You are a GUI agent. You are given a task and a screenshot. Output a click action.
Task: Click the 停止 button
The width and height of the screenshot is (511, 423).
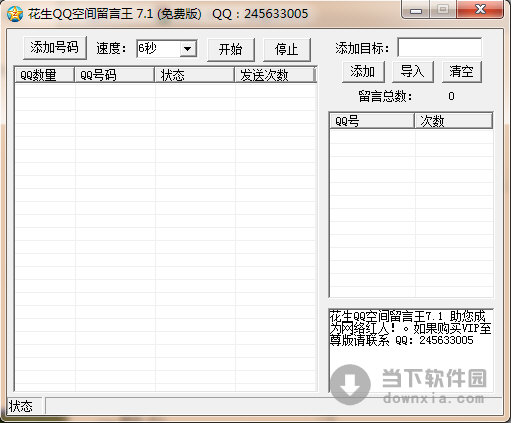tap(286, 49)
